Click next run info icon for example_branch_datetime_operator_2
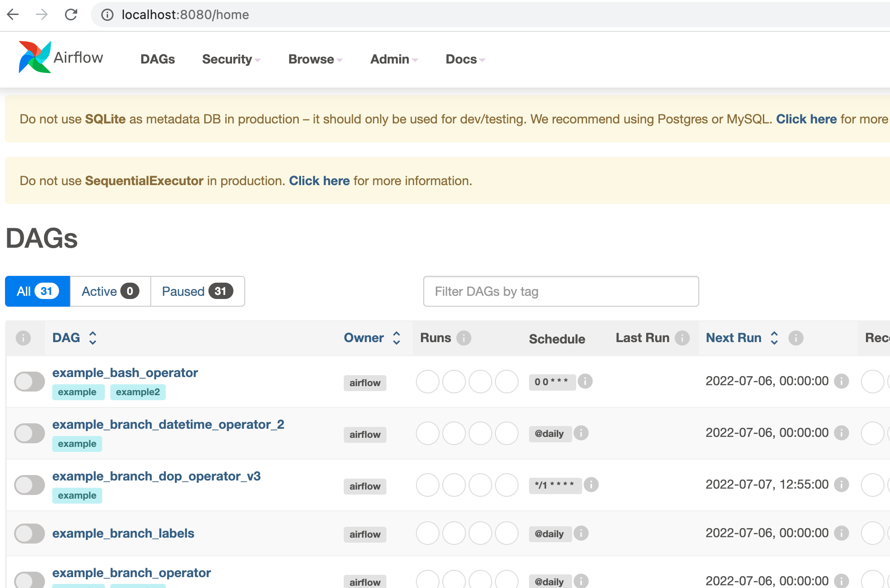Image resolution: width=890 pixels, height=588 pixels. [841, 433]
